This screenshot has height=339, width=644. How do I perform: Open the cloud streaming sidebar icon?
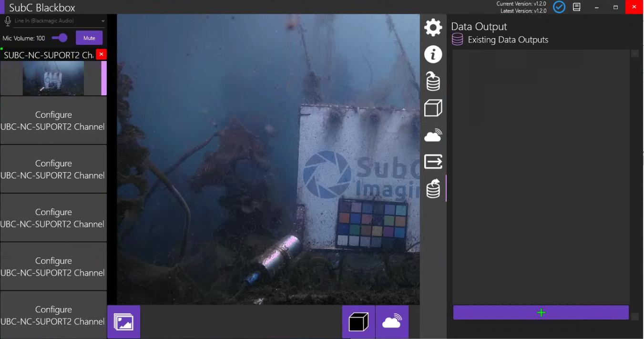[x=433, y=136]
